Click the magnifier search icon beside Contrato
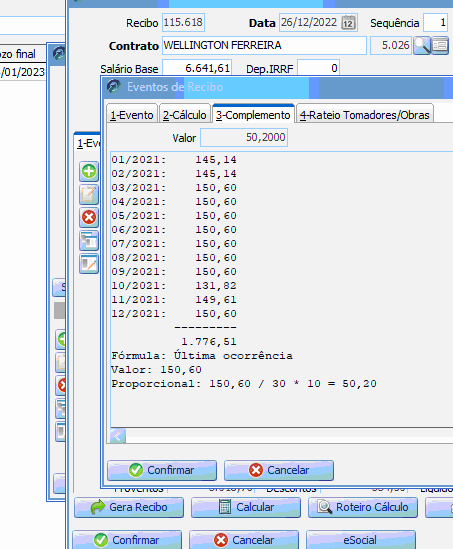Screen dimensions: 453x549 [x=422, y=46]
